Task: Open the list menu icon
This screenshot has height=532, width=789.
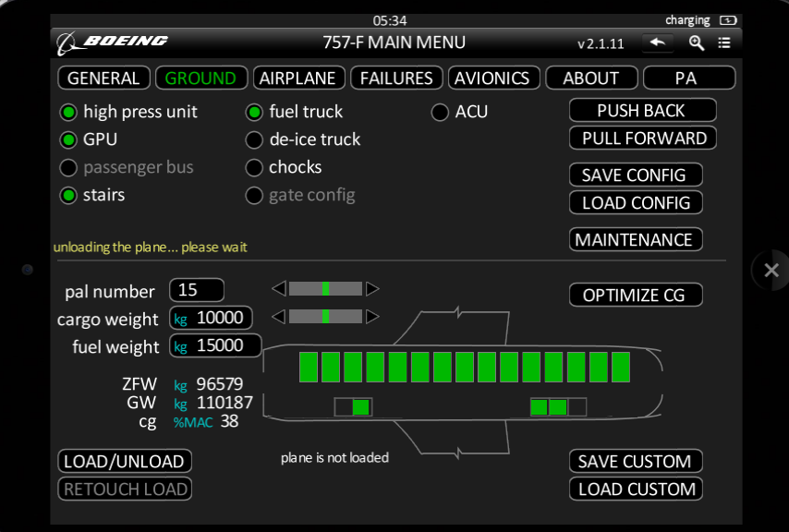Action: click(x=724, y=42)
